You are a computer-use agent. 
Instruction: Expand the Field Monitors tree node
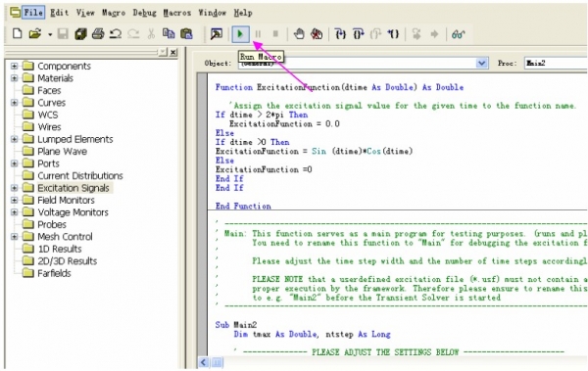coord(15,200)
